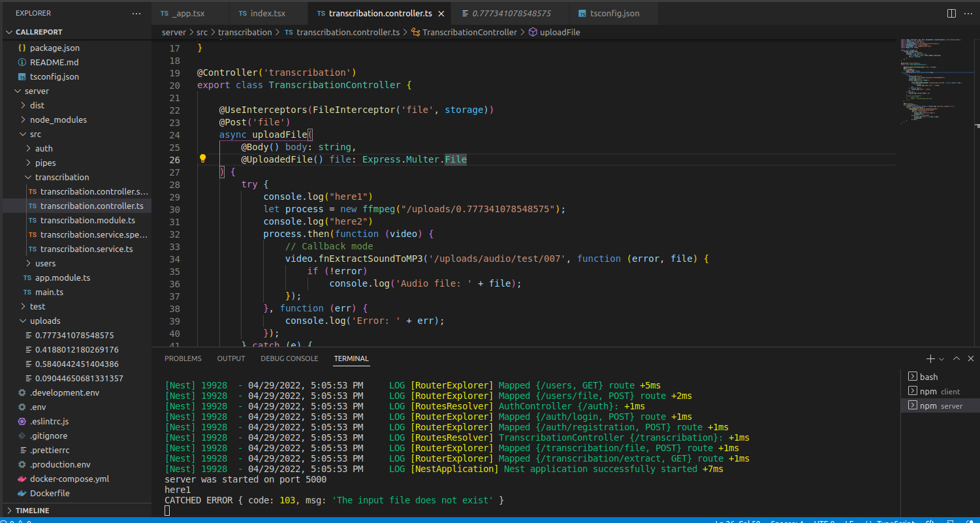
Task: Click the split editor right icon
Action: click(951, 13)
